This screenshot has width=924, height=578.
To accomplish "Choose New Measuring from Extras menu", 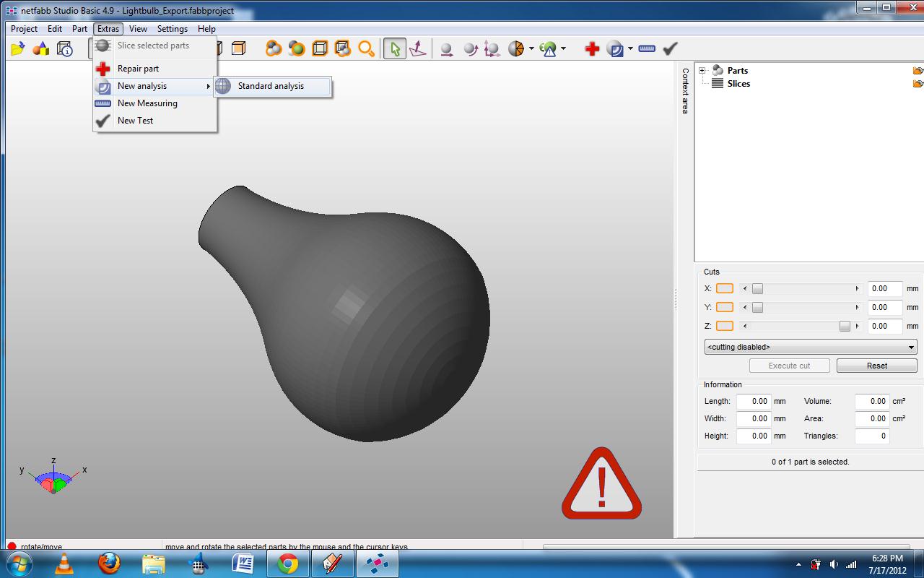I will pos(155,103).
